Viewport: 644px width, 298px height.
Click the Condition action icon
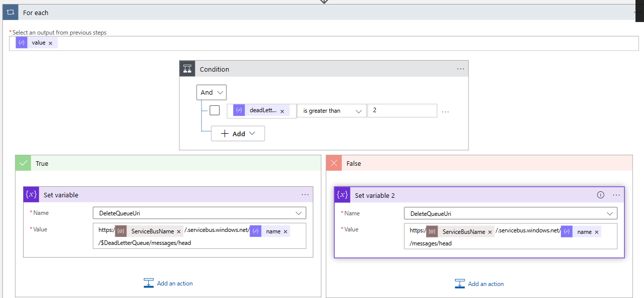pyautogui.click(x=187, y=69)
